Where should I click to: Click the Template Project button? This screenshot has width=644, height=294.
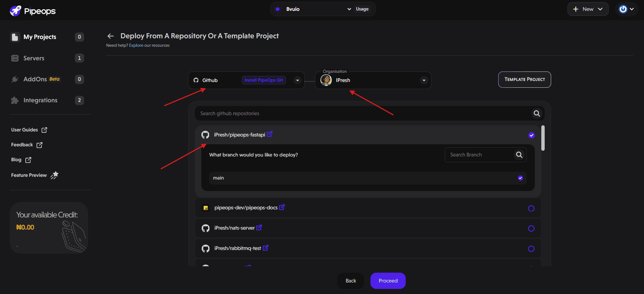coord(524,80)
